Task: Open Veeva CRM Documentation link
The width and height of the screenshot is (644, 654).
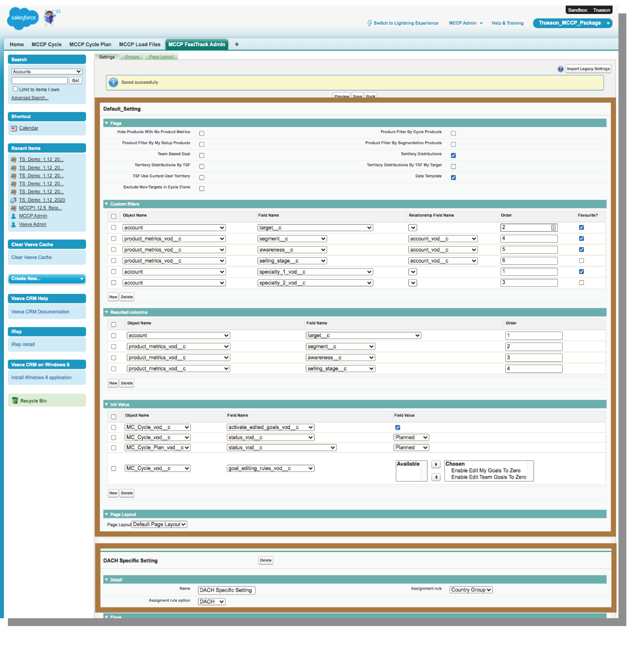Action: pyautogui.click(x=40, y=312)
